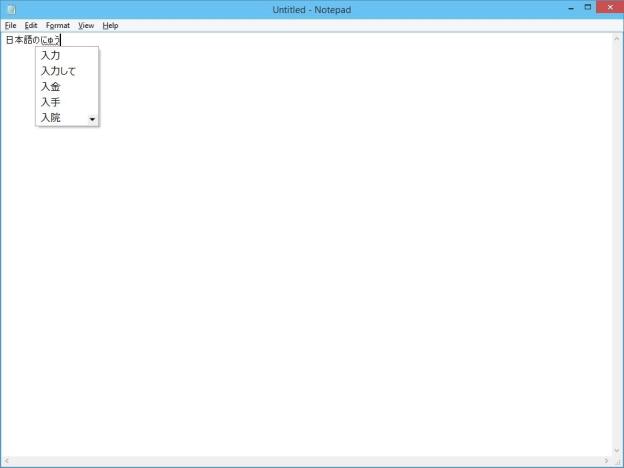
Task: Click the vertical scrollbar down arrow
Action: [x=616, y=451]
